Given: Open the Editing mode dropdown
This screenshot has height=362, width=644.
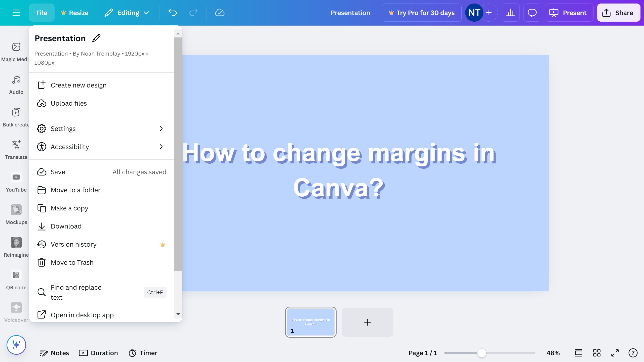Looking at the screenshot, I should pos(127,13).
